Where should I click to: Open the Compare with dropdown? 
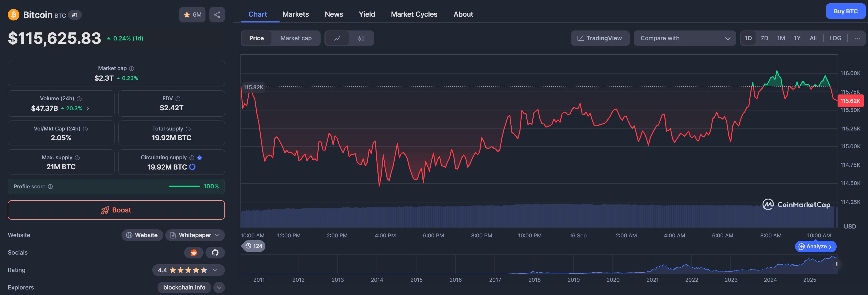point(684,39)
